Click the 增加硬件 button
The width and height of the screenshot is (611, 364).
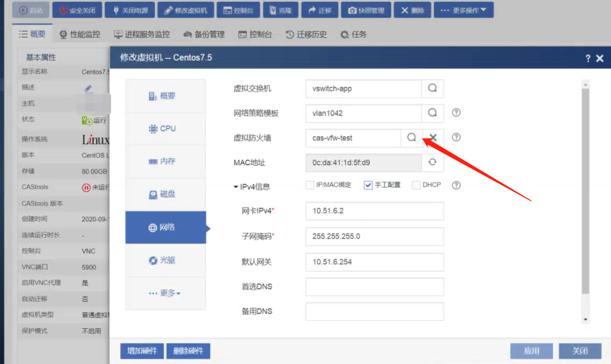coord(142,351)
